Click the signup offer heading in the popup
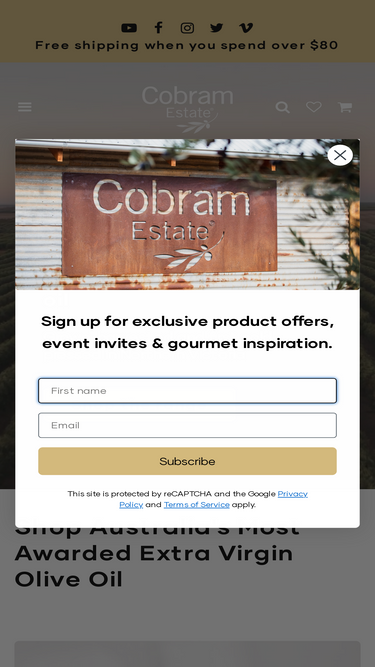375x667 pixels. (x=188, y=332)
